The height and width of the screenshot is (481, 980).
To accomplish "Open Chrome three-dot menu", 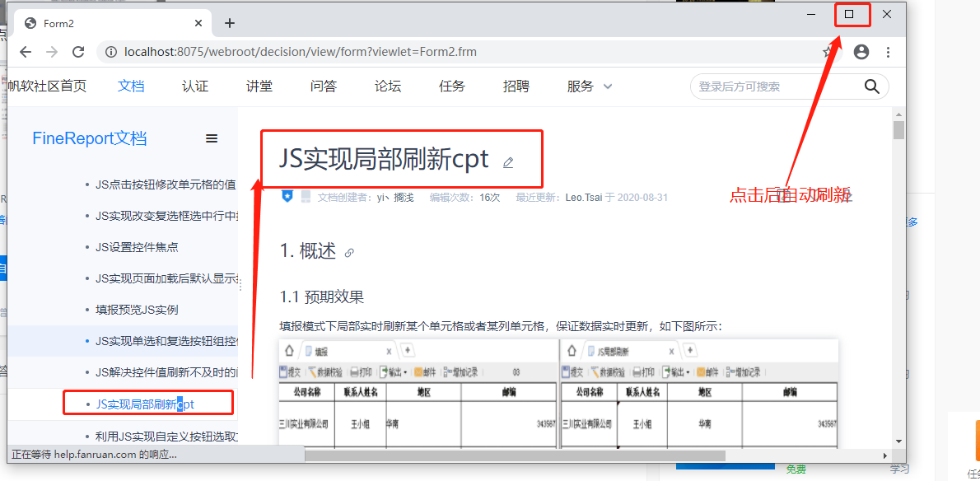I will pos(888,52).
